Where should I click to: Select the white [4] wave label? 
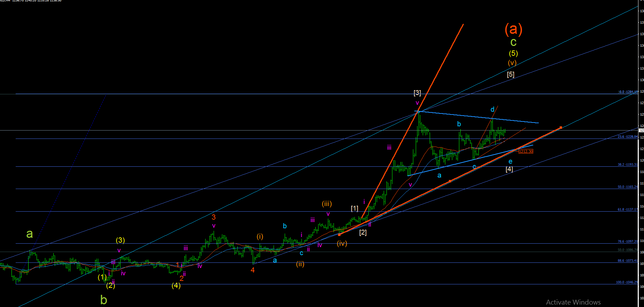tap(509, 169)
